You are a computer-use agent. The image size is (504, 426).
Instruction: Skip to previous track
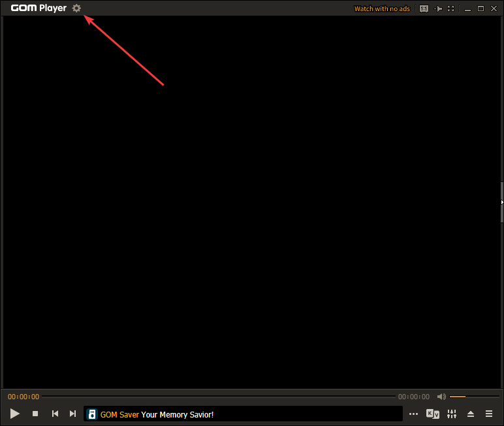[x=55, y=414]
